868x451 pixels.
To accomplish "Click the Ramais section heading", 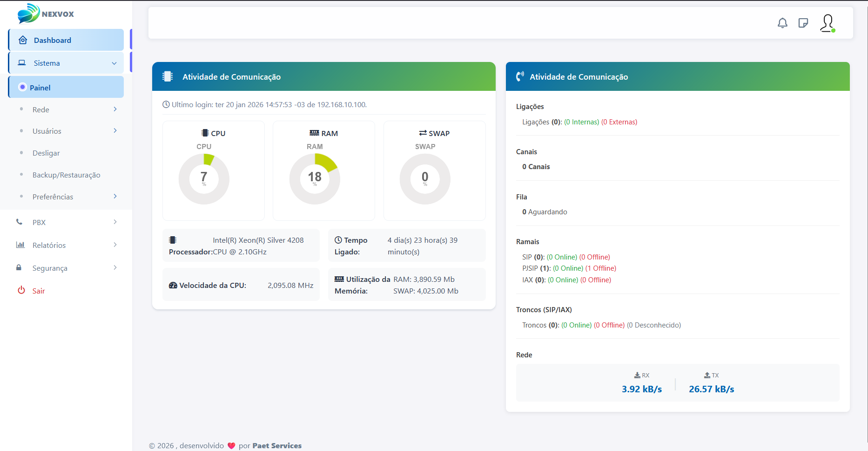I will coord(528,242).
